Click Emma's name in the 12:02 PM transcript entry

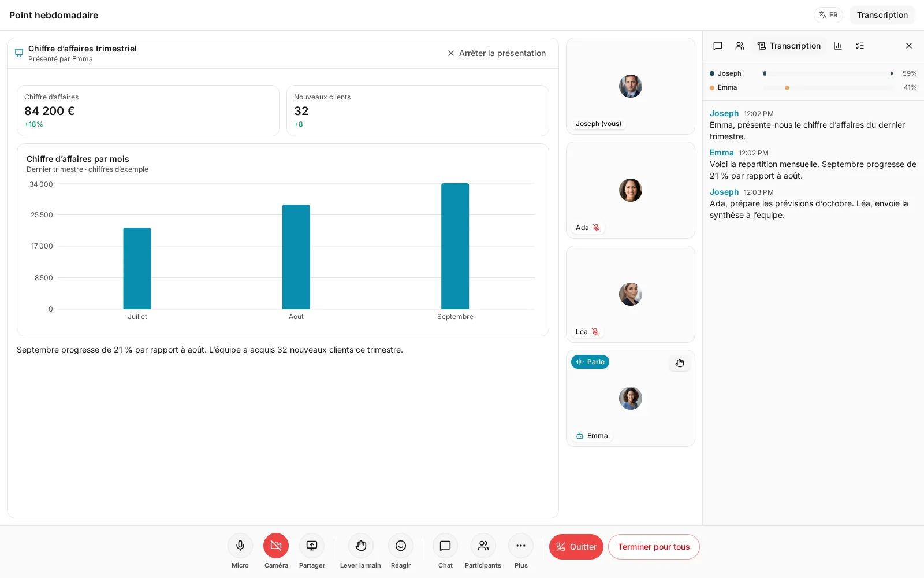tap(722, 153)
